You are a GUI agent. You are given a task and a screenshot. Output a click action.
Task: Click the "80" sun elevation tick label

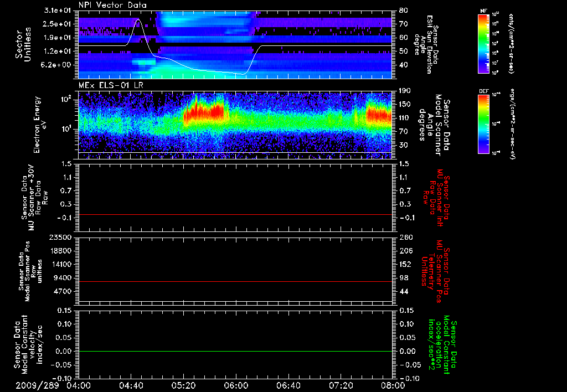(404, 11)
